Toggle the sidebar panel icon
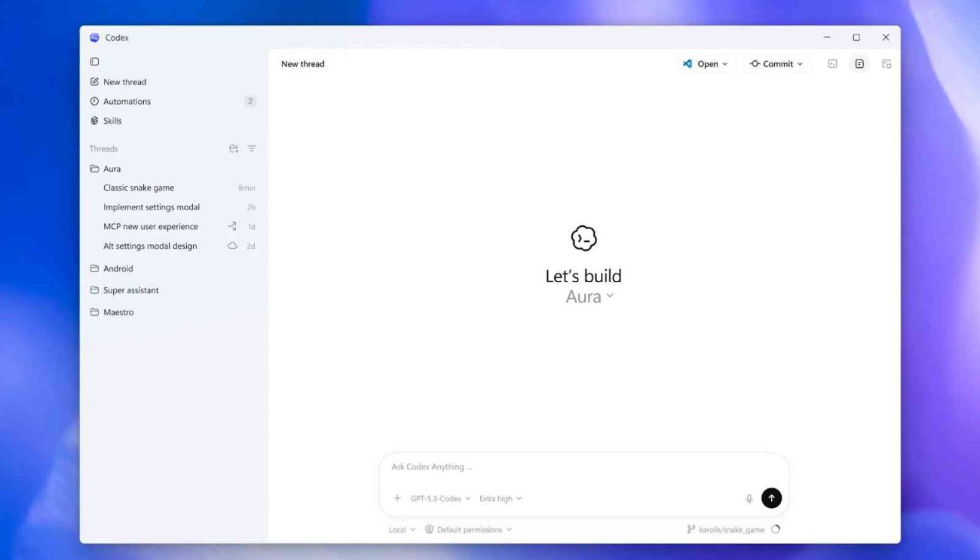Screen dimensions: 980x560 coord(94,62)
